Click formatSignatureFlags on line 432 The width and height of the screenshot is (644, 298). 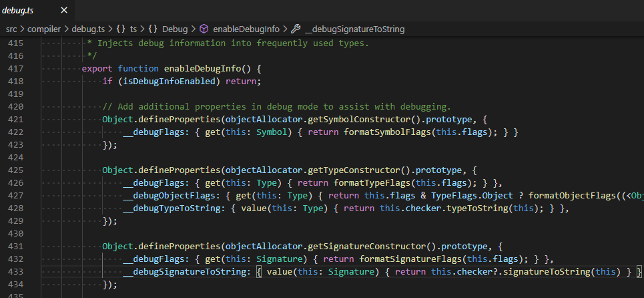pyautogui.click(x=410, y=259)
